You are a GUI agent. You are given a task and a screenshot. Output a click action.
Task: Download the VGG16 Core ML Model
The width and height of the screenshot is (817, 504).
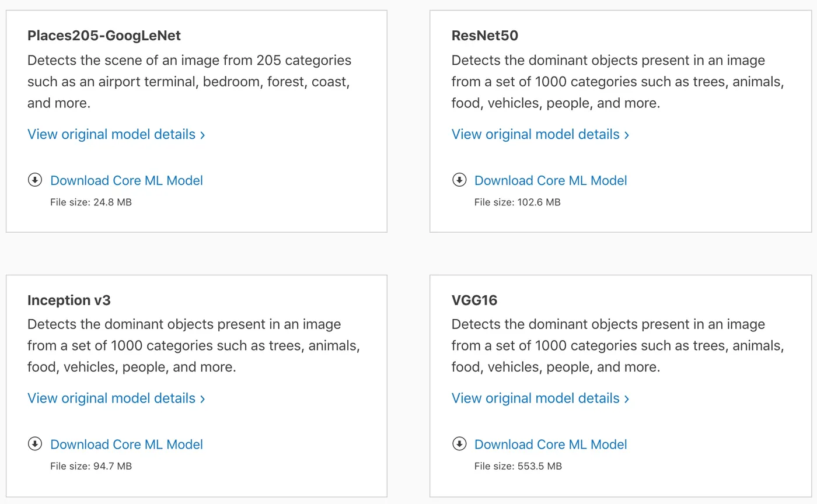[551, 444]
